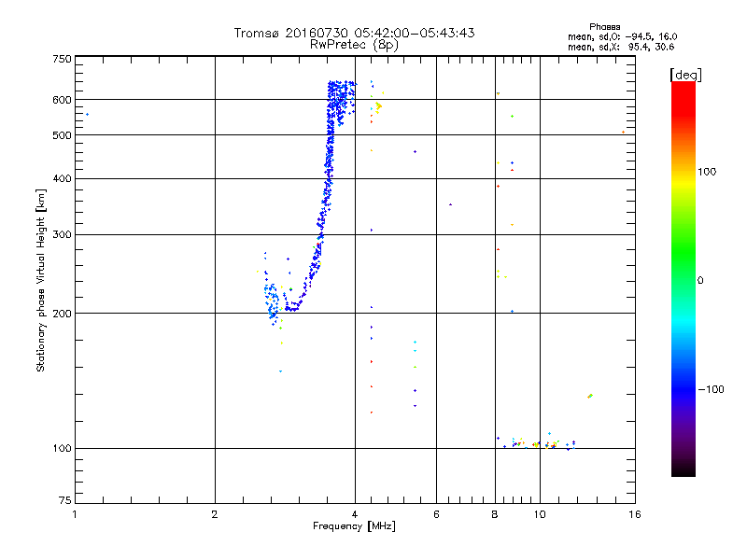Viewport: 747px width, 560px height.
Task: Click colorbar tick label '100'
Action: coord(707,172)
